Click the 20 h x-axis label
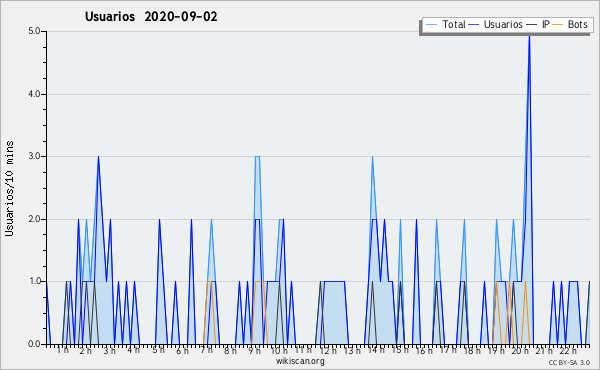The height and width of the screenshot is (370, 600). click(x=520, y=350)
